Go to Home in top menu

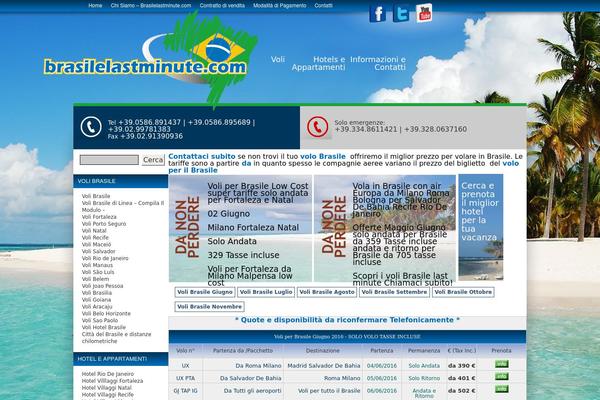point(95,6)
